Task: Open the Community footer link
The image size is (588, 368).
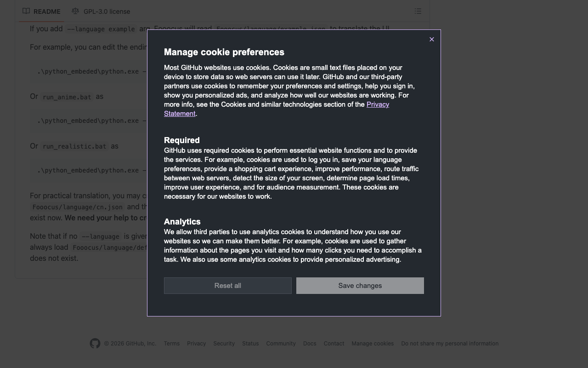Action: tap(281, 344)
